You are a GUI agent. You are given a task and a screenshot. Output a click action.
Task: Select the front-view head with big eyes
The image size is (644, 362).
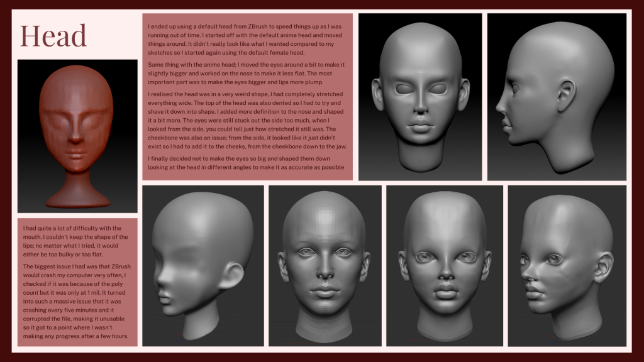click(x=445, y=266)
